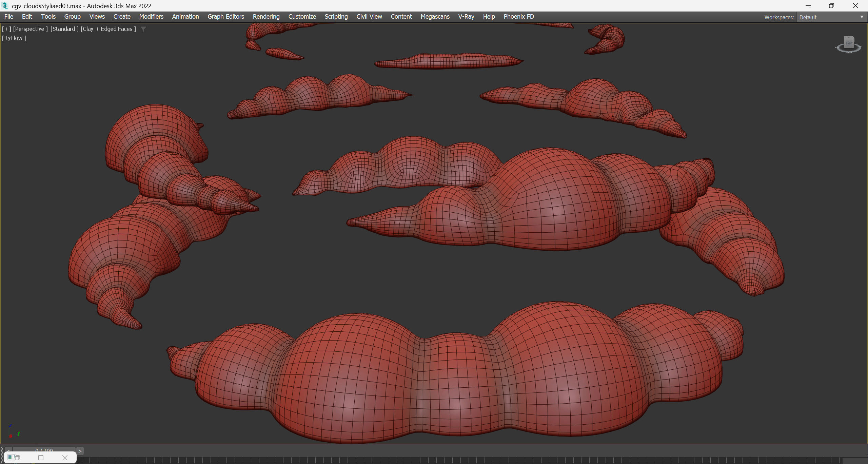Click the 3ds Max application icon in title bar
Screen dimensions: 868x464
pyautogui.click(x=5, y=6)
